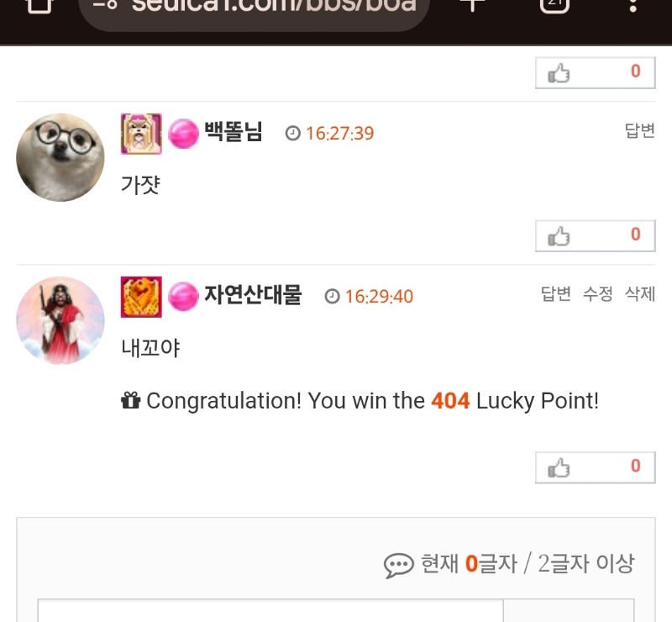Like the comment by 자연산대물
Viewport: 672px width, 622px height.
click(595, 467)
